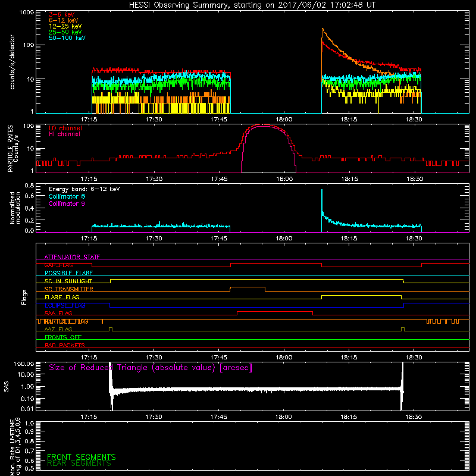The width and height of the screenshot is (476, 476).
Task: Click the SC_IN_SUNLIGHT flag label
Action: click(x=68, y=281)
